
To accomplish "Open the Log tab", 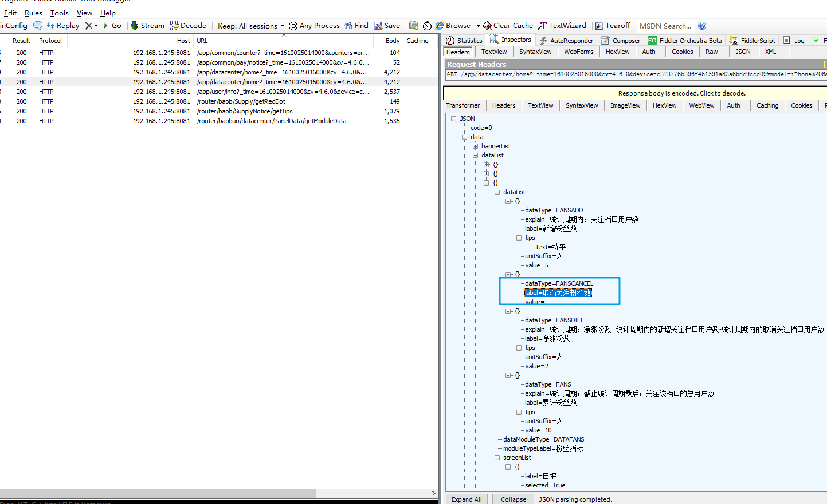I will coord(794,40).
